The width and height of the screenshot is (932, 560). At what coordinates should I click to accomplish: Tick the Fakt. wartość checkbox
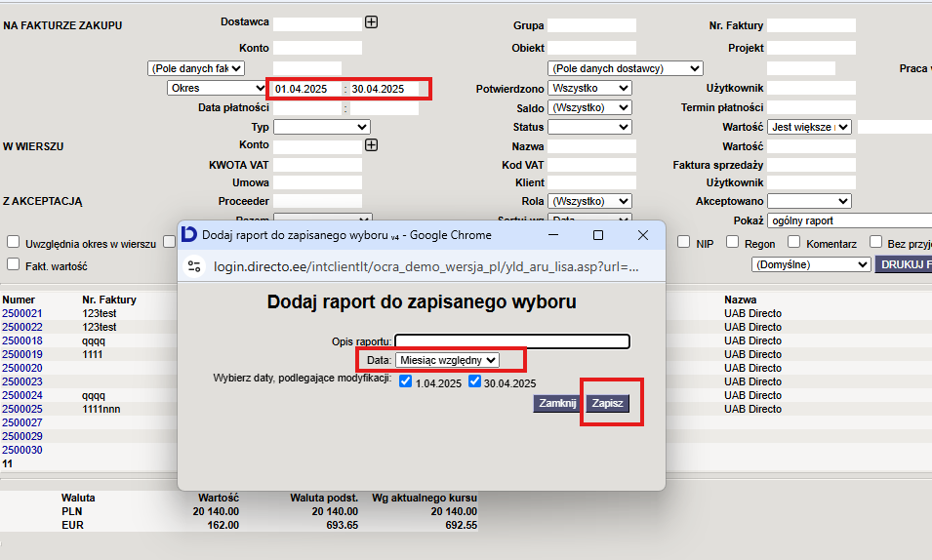[13, 264]
